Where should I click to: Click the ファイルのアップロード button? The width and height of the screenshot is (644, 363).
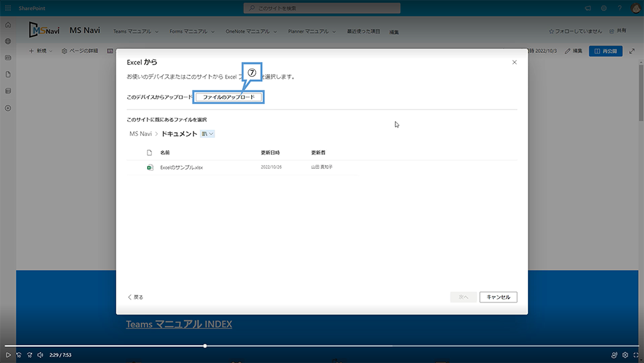coord(229,97)
